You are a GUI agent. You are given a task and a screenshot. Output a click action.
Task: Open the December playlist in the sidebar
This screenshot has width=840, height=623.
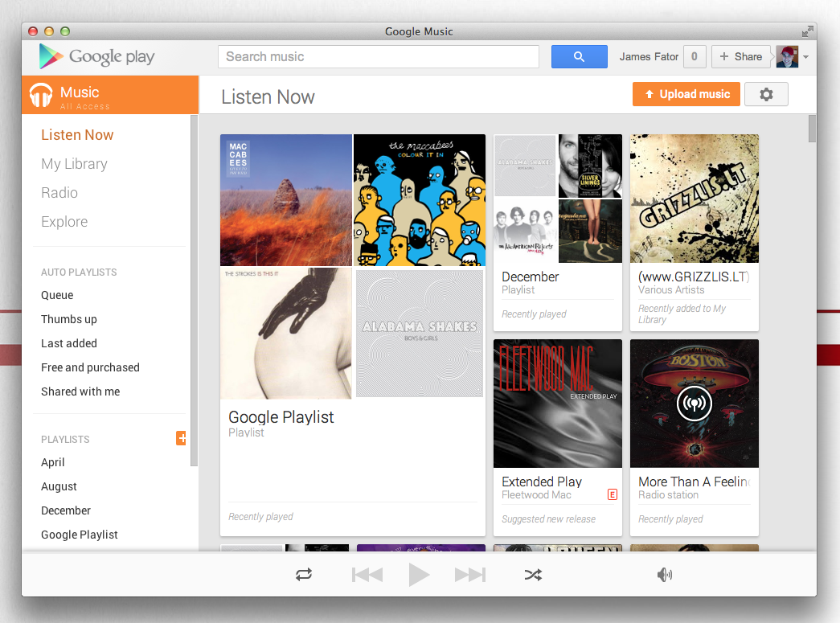coord(66,510)
